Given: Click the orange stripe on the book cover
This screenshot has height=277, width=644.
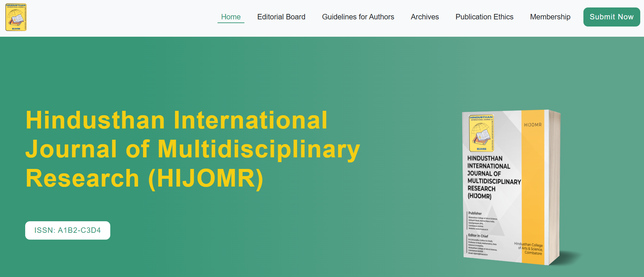Looking at the screenshot, I should (x=533, y=187).
